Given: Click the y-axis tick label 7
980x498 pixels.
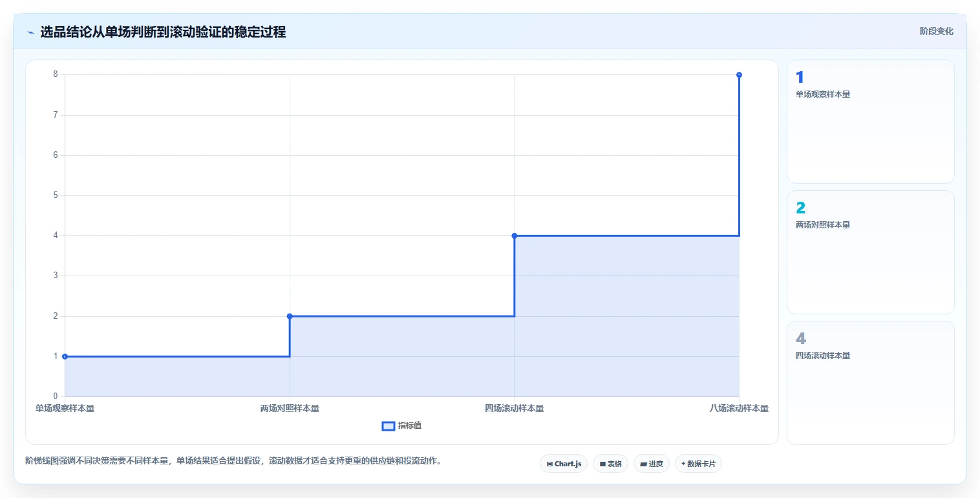Looking at the screenshot, I should tap(56, 114).
